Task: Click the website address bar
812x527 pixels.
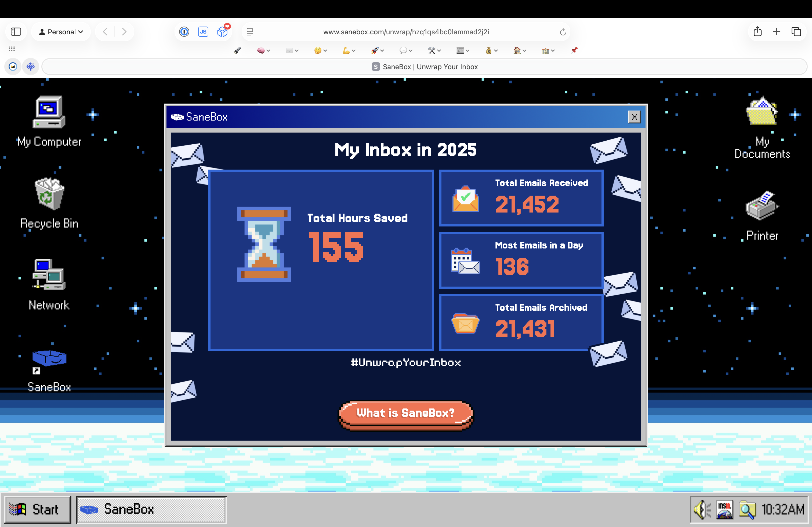Action: 406,32
